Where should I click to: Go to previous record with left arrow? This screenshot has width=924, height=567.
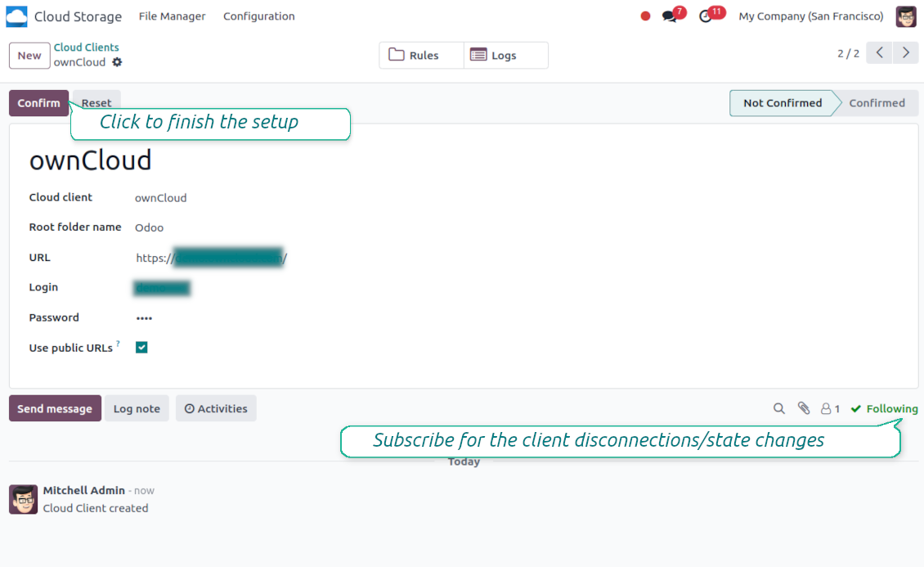[879, 53]
